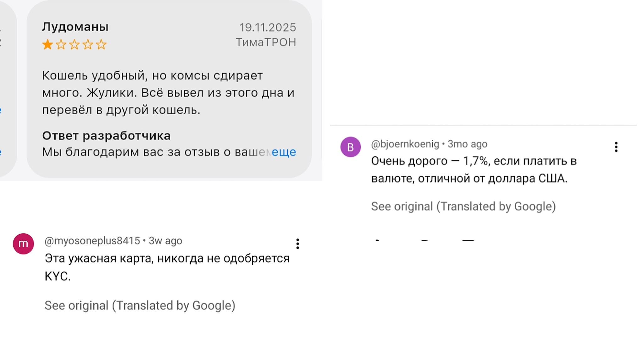
Task: See original of the bjoernkoenig comment
Action: click(463, 206)
